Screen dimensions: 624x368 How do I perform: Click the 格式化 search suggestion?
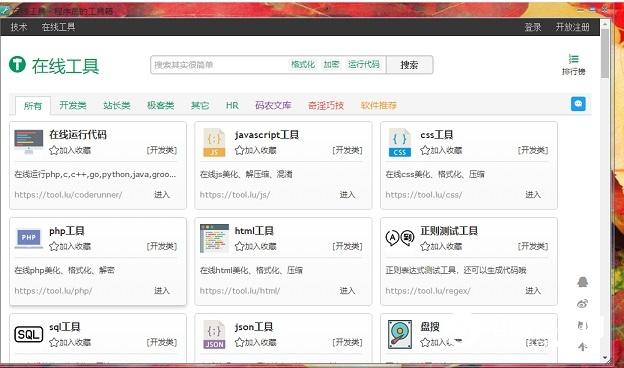coord(303,64)
